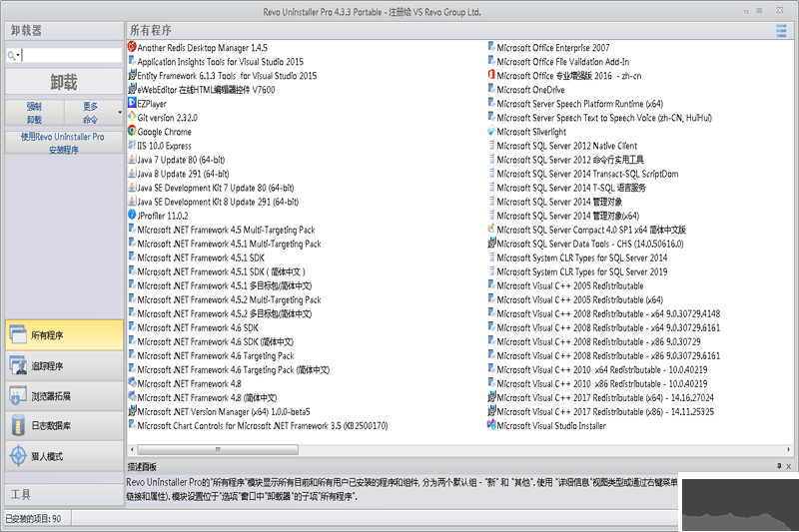Click the large Uninstall (卸载) button
The height and width of the screenshot is (532, 799).
click(x=64, y=82)
